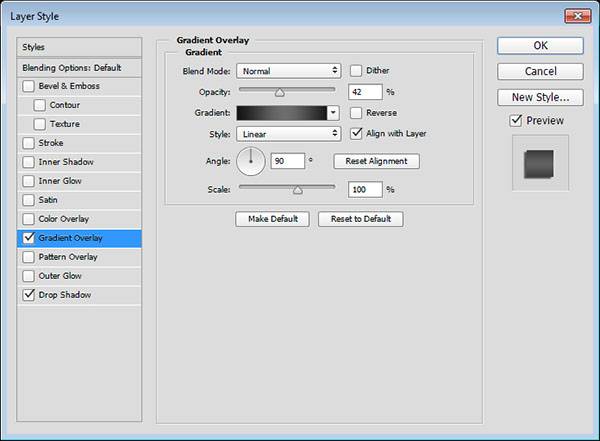Screen dimensions: 600x441
Task: Select Stroke in the styles list
Action: point(50,143)
